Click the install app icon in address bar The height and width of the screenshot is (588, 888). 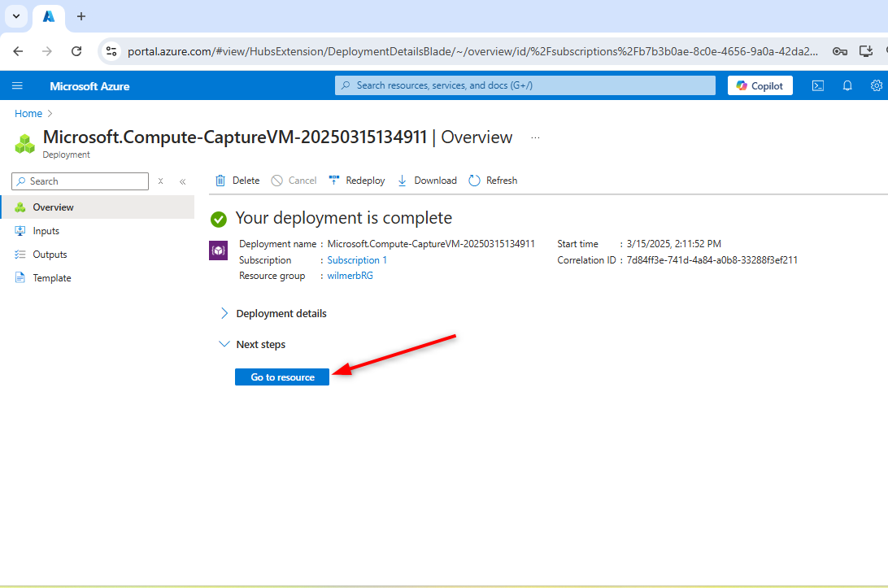click(x=866, y=51)
